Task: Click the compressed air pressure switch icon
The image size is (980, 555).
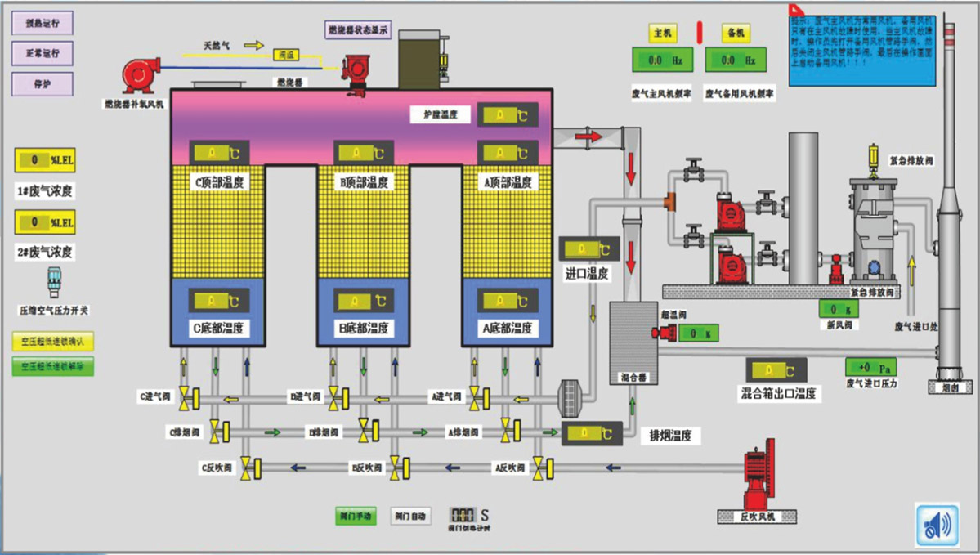Action: (x=55, y=282)
